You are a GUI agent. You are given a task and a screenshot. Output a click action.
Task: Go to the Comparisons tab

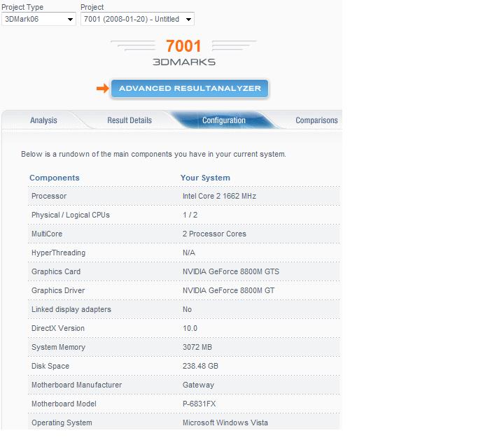click(x=316, y=120)
